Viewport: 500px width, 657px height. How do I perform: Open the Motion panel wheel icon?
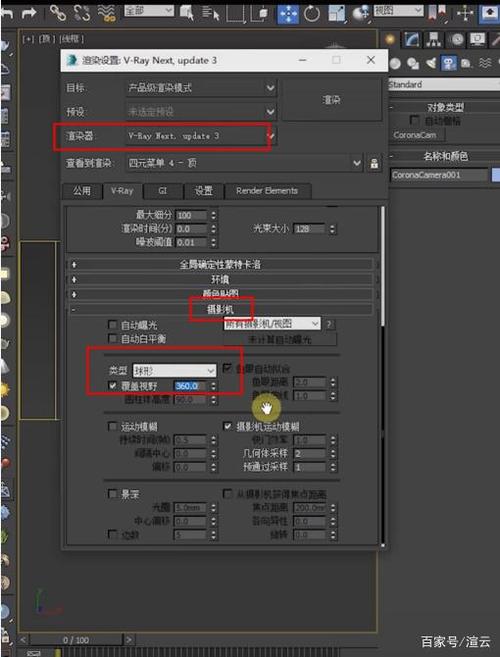tap(456, 40)
